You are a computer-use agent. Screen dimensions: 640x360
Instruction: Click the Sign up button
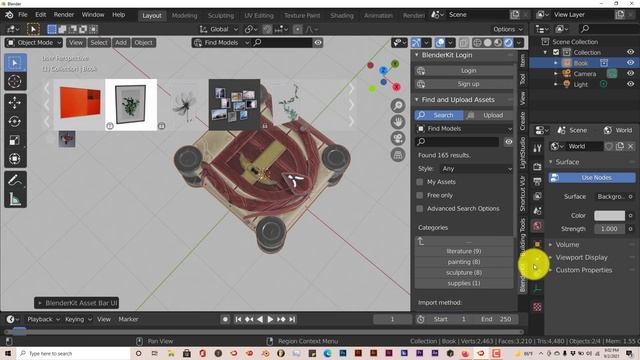464,84
